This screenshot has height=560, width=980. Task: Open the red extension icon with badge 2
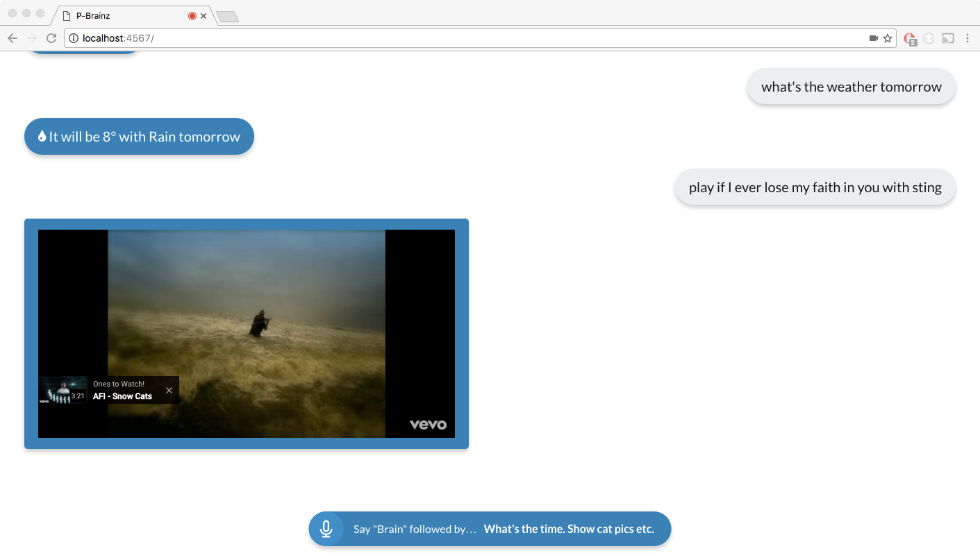click(910, 39)
